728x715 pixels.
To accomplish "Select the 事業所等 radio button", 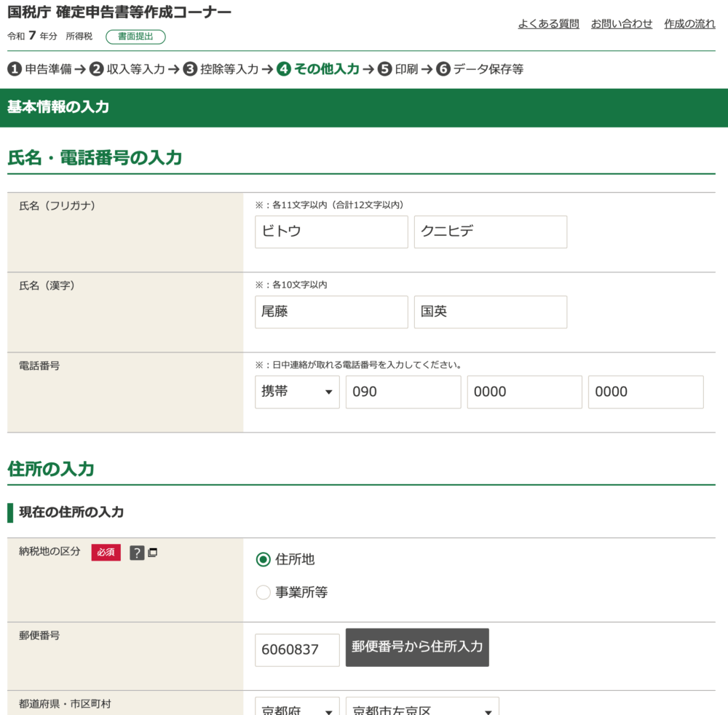I will coord(263,592).
